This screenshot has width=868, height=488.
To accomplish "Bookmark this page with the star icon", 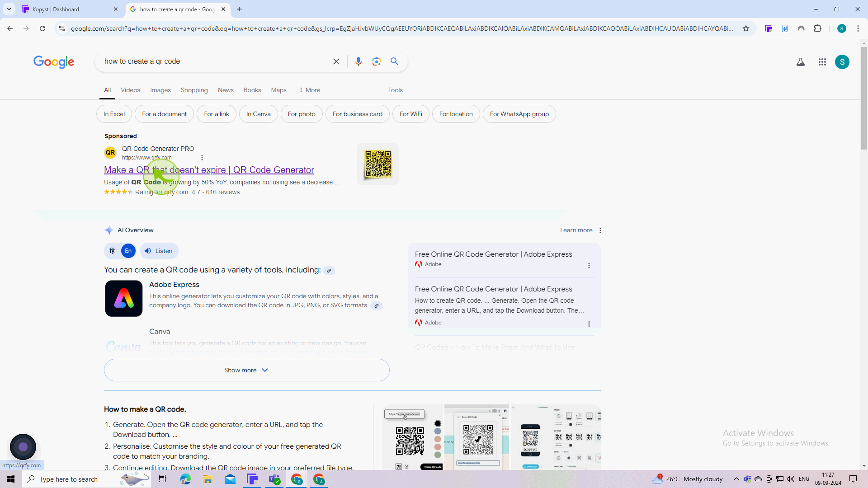I will [x=746, y=28].
